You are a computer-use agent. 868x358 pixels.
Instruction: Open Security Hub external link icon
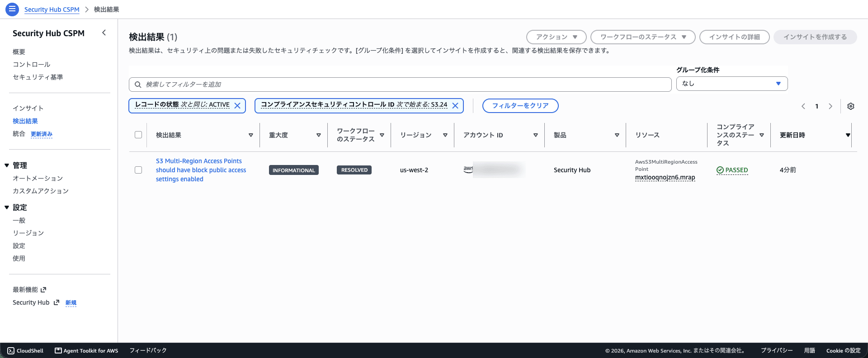[57, 302]
